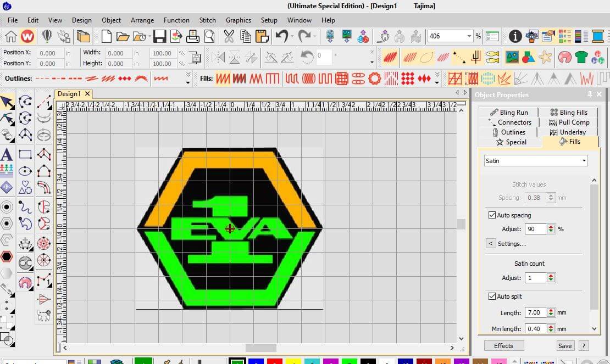The image size is (610, 364).
Task: Click the Satin count Adjust stepper
Action: [551, 278]
